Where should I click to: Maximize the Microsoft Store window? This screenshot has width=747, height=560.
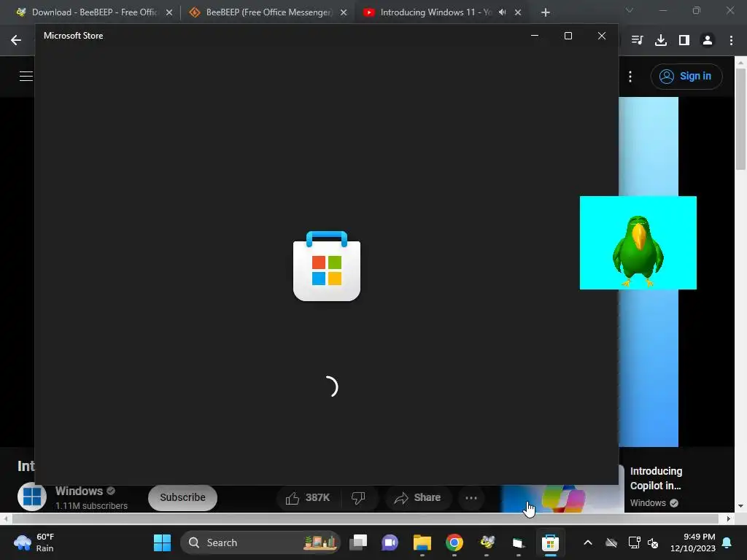click(x=568, y=36)
